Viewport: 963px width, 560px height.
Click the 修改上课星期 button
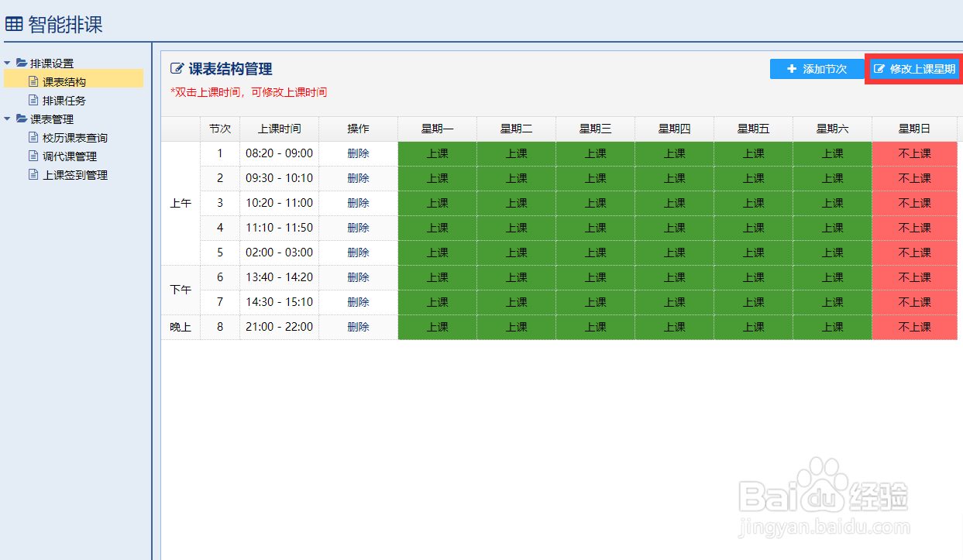tap(914, 69)
